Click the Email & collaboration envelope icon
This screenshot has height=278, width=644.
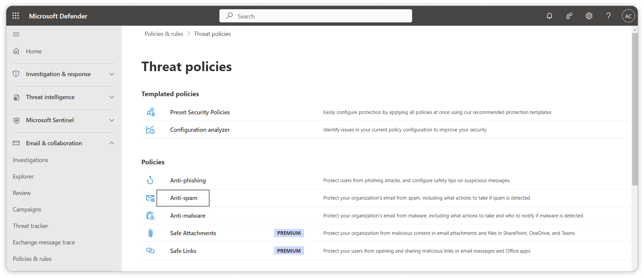[x=16, y=143]
